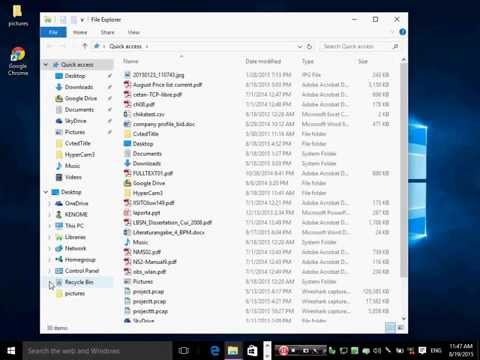Screen dimensions: 480x360
Task: Select Recycle Bin in the navigation pane
Action: click(79, 282)
